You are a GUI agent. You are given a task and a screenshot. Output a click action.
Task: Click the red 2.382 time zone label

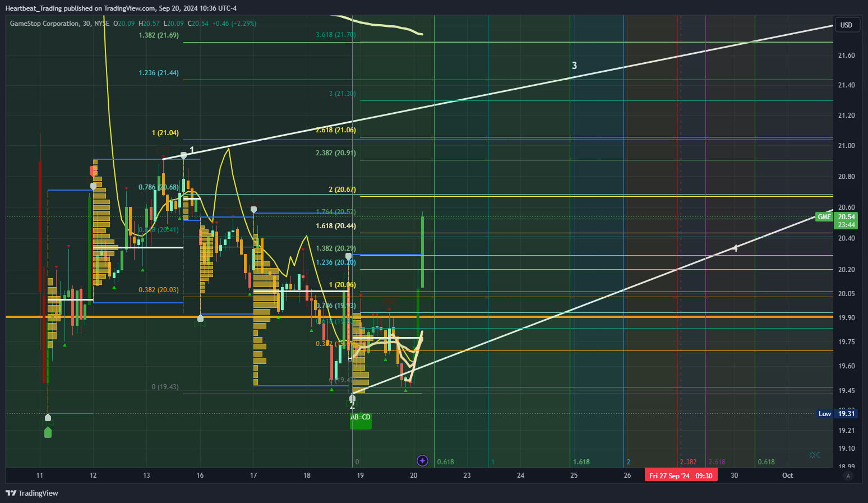[x=689, y=462]
